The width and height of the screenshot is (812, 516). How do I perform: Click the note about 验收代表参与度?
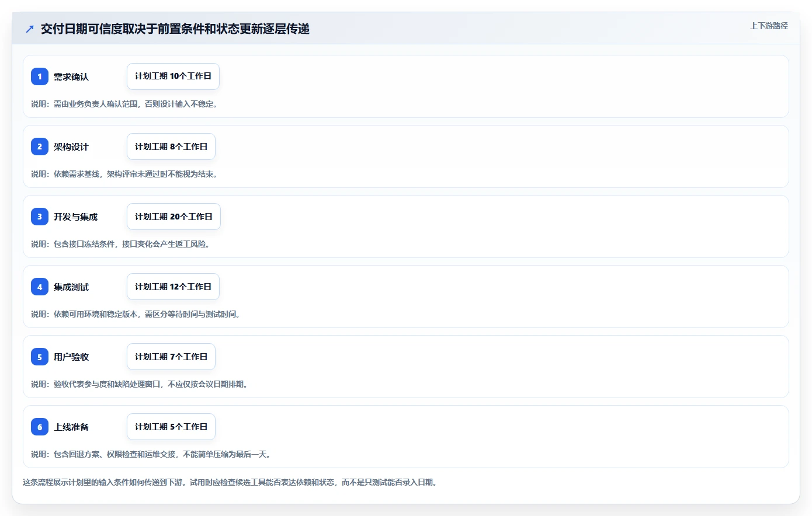coord(139,384)
